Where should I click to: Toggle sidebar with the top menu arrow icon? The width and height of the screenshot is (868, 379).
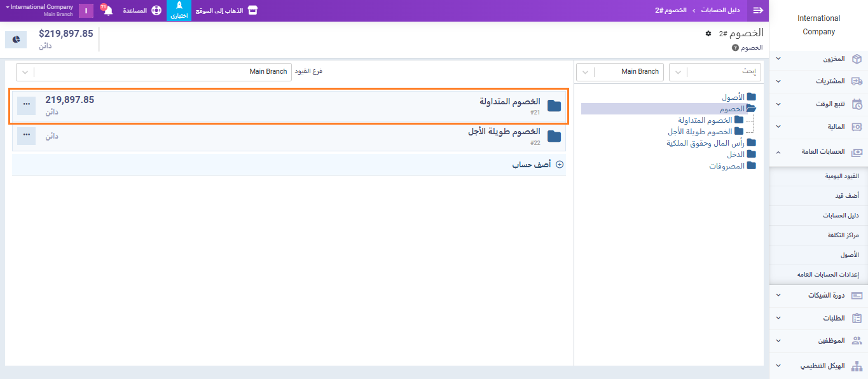click(757, 11)
